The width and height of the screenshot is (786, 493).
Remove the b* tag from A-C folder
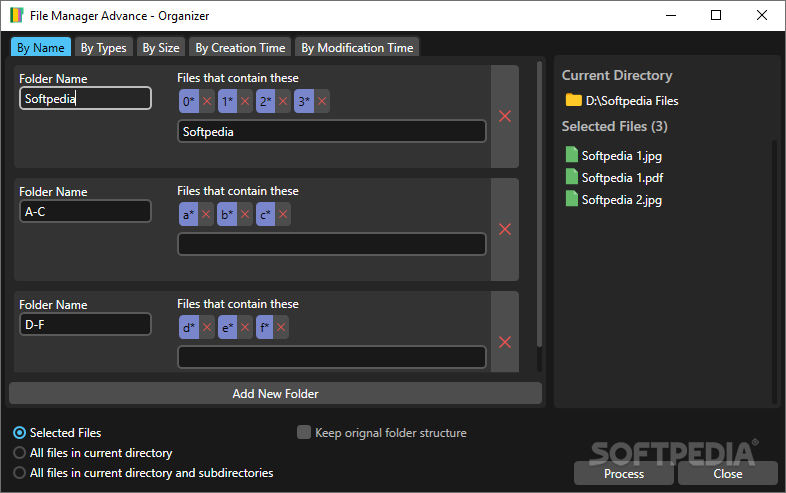coord(245,214)
